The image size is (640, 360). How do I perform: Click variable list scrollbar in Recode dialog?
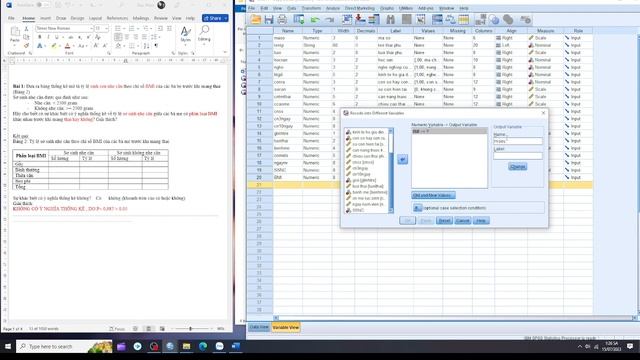pyautogui.click(x=391, y=170)
